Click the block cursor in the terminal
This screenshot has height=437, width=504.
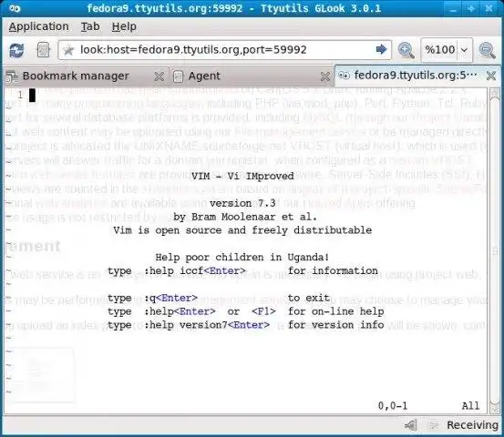tap(32, 95)
